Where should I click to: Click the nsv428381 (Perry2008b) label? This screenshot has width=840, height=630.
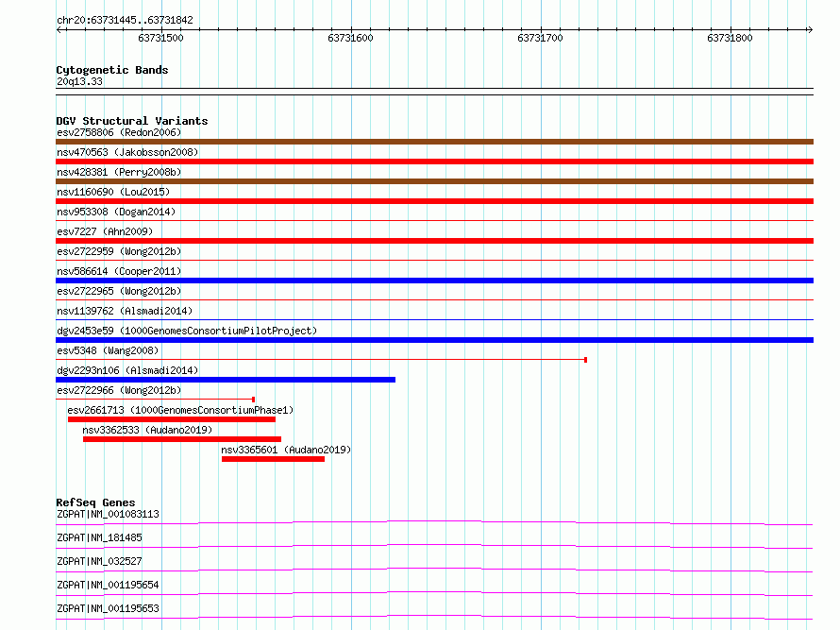pos(119,172)
